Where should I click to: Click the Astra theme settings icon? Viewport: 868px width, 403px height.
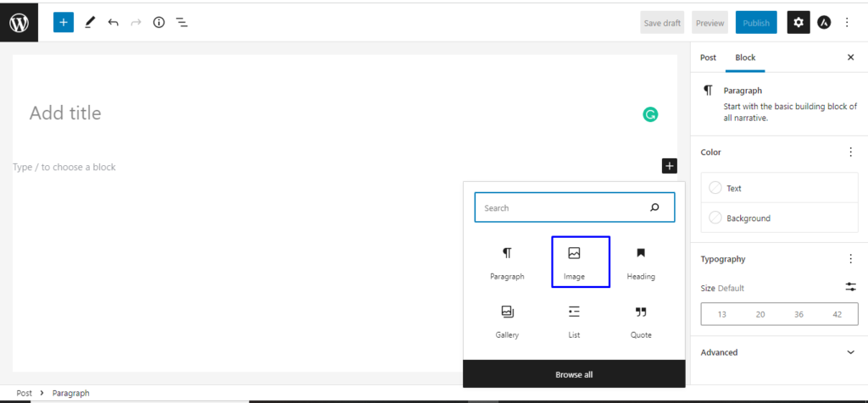(x=824, y=23)
